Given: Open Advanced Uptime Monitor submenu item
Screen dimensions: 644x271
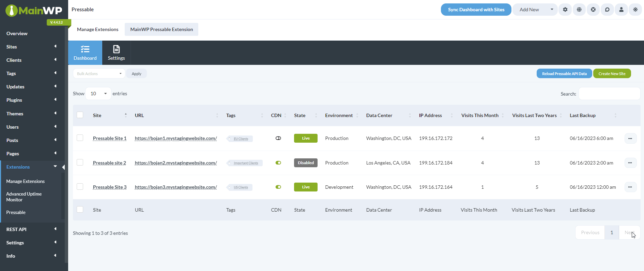Looking at the screenshot, I should 24,197.
